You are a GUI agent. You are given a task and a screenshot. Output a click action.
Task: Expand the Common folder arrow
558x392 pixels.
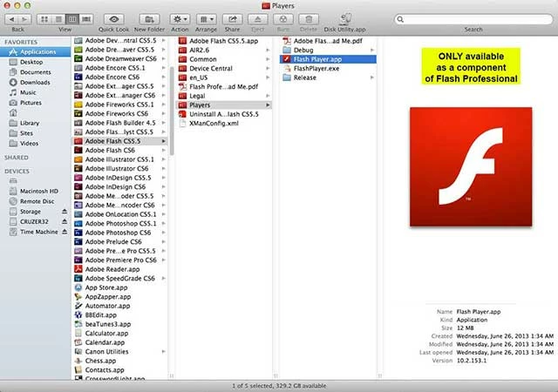tap(268, 59)
